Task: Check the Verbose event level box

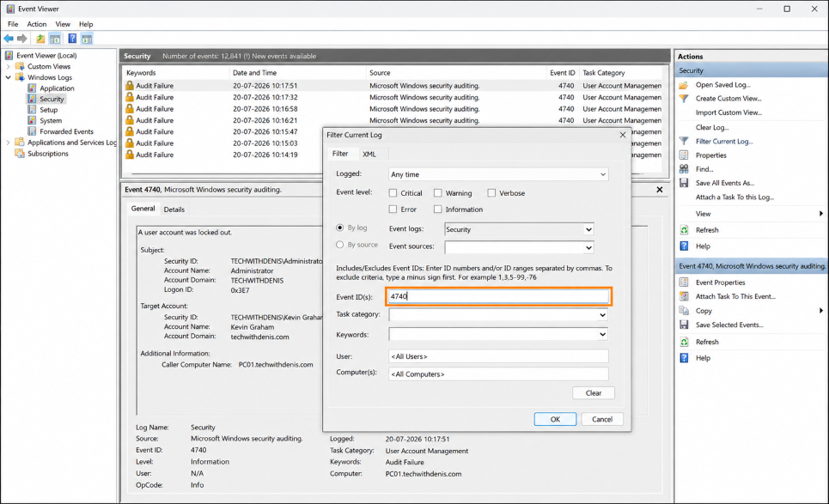Action: click(491, 193)
